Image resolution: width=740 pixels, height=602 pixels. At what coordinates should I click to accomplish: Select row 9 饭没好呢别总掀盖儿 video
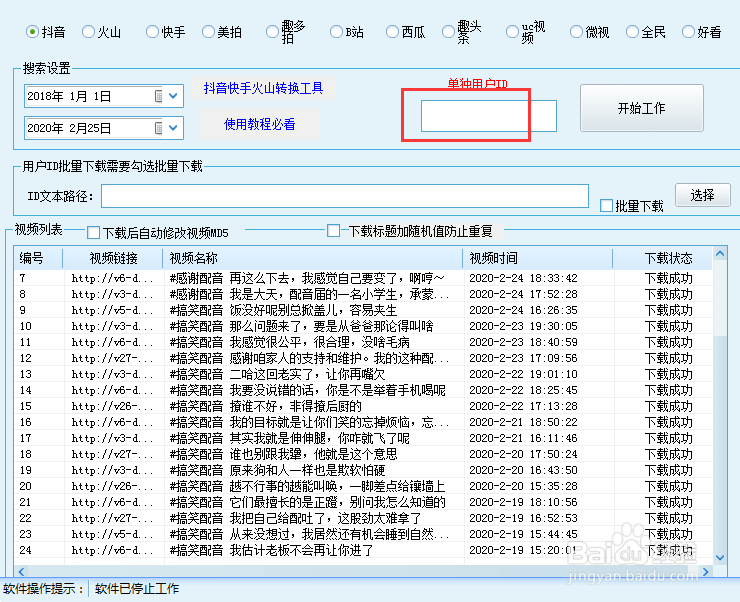coord(363,310)
